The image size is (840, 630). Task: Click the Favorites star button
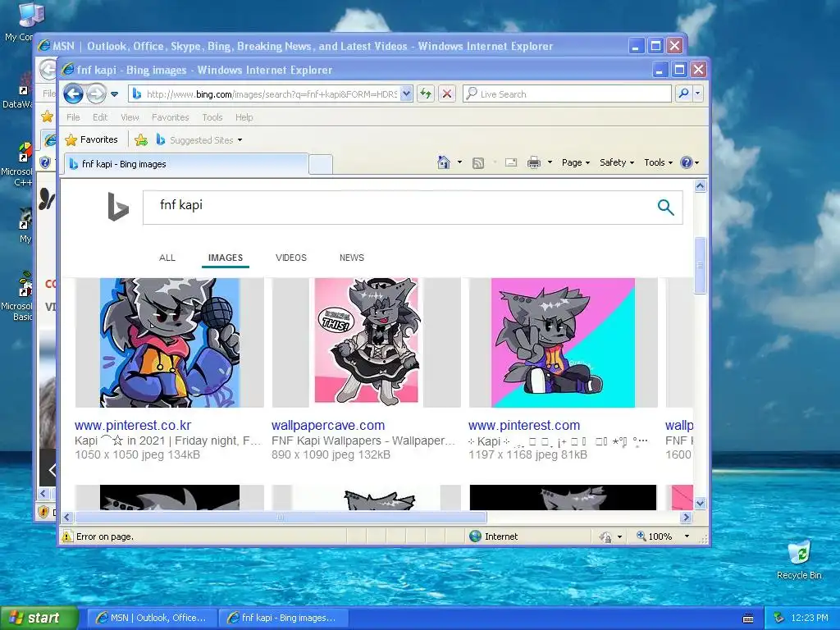(x=91, y=139)
